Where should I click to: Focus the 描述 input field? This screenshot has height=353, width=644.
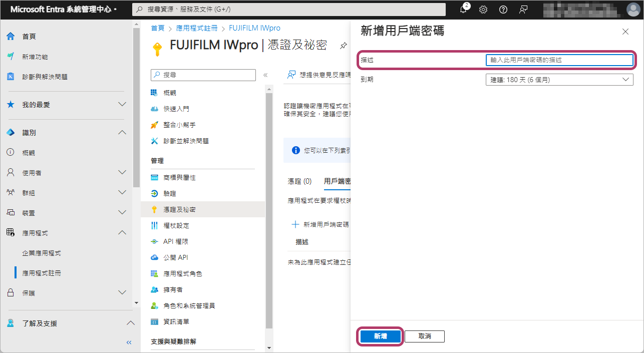pyautogui.click(x=559, y=60)
